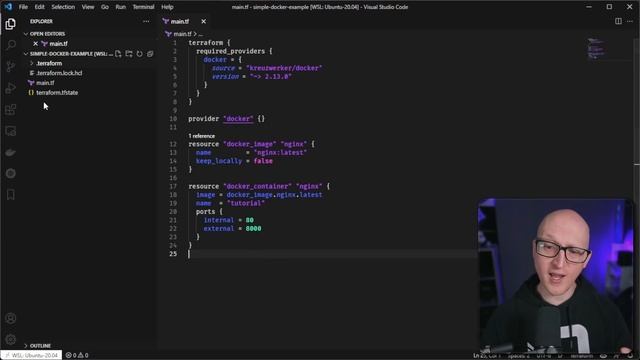Open the Terminal menu

pos(143,7)
